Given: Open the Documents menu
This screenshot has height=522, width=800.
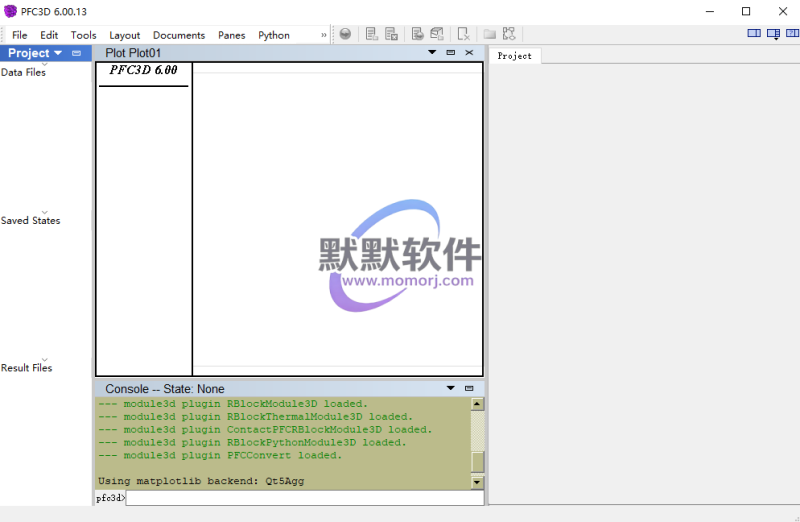Looking at the screenshot, I should pos(179,35).
